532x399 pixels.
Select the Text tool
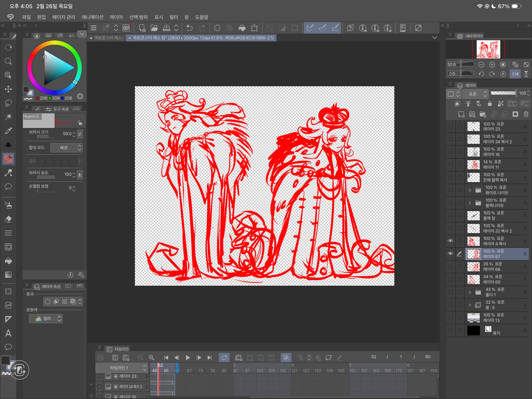(8, 333)
